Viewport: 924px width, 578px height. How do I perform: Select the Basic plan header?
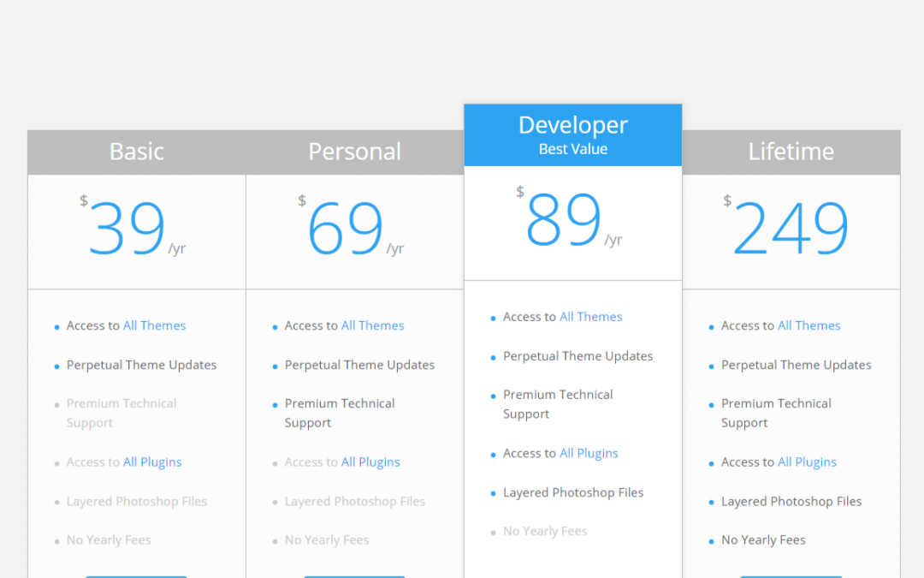[137, 152]
